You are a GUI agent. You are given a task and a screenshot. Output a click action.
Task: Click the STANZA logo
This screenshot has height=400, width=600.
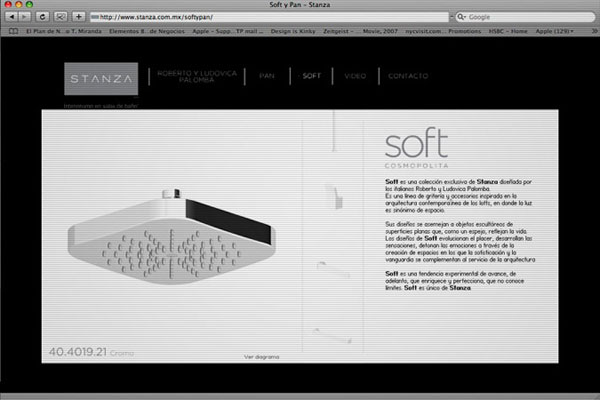[101, 79]
